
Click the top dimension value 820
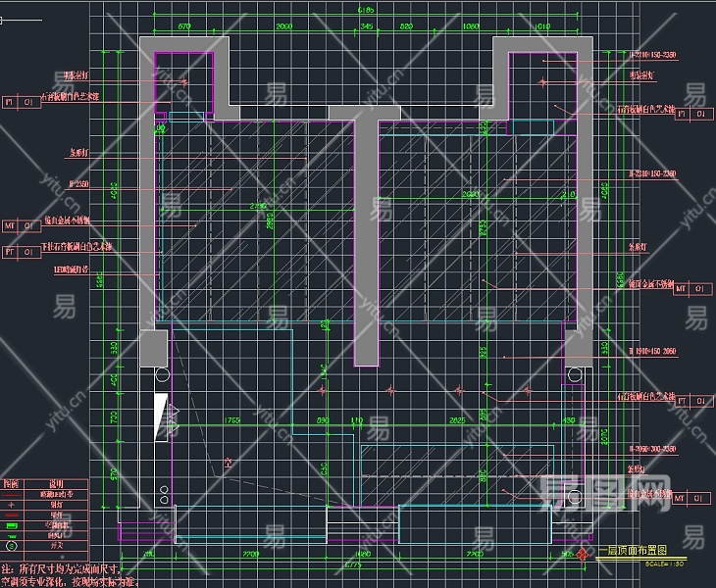pyautogui.click(x=406, y=26)
